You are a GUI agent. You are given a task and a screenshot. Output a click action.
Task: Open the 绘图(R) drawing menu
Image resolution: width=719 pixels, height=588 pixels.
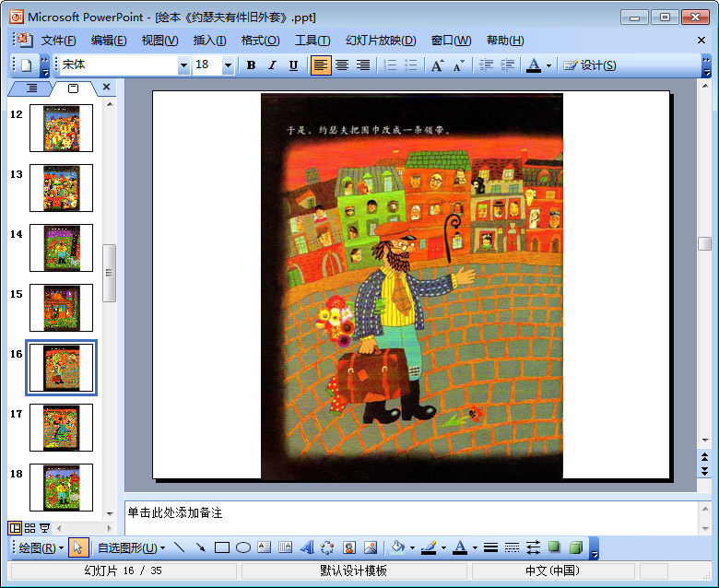click(x=41, y=547)
